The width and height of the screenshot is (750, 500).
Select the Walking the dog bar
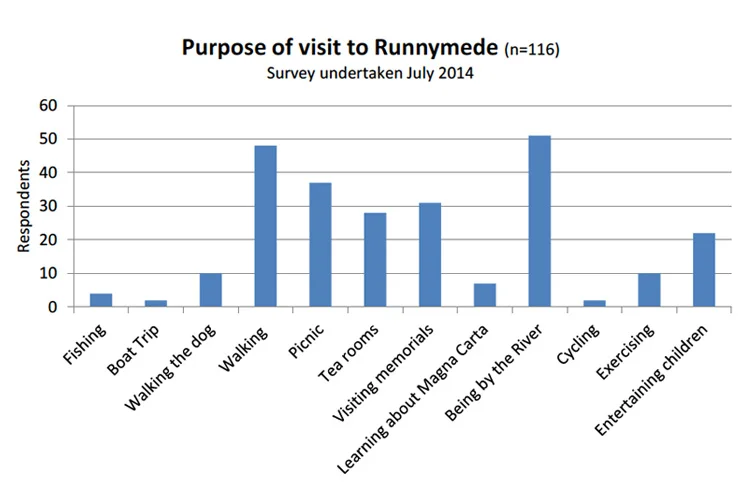210,290
